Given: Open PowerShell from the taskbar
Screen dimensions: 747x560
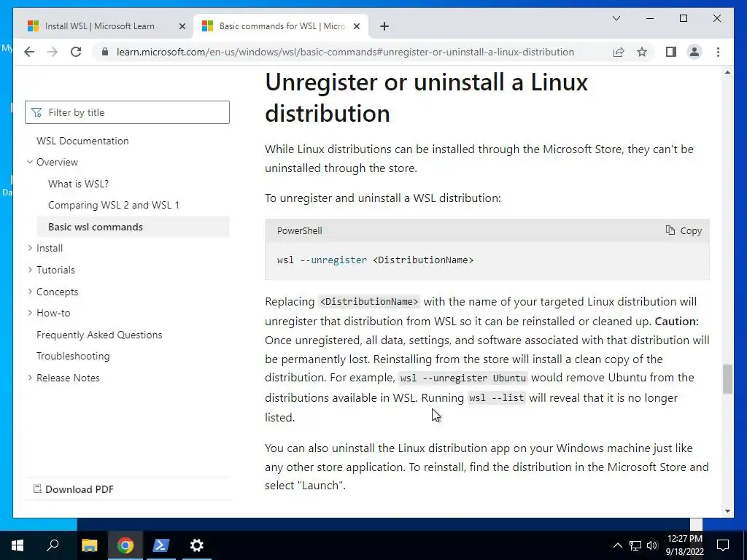Looking at the screenshot, I should click(161, 545).
